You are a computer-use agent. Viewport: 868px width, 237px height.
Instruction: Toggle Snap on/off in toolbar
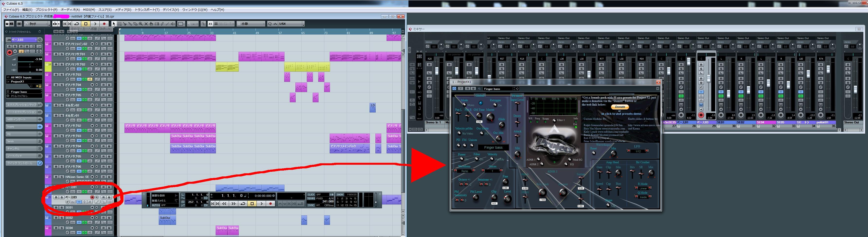click(x=210, y=24)
